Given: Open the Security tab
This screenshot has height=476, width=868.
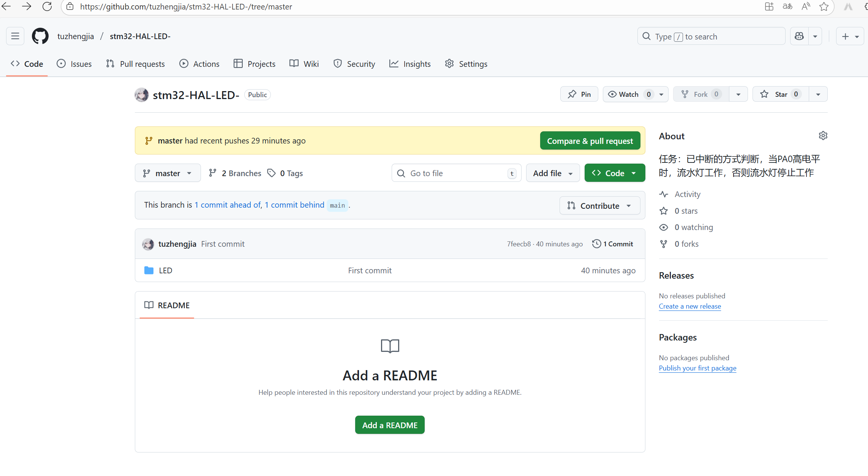Looking at the screenshot, I should point(354,64).
